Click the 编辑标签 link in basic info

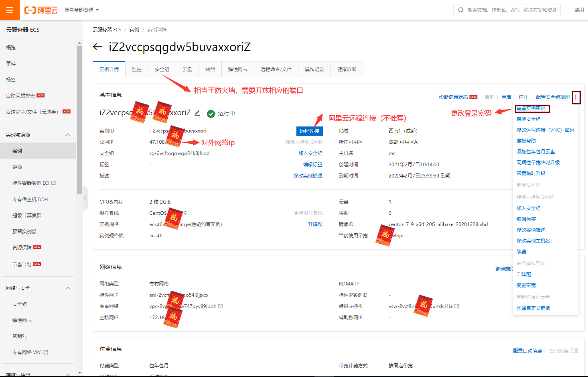coord(313,165)
